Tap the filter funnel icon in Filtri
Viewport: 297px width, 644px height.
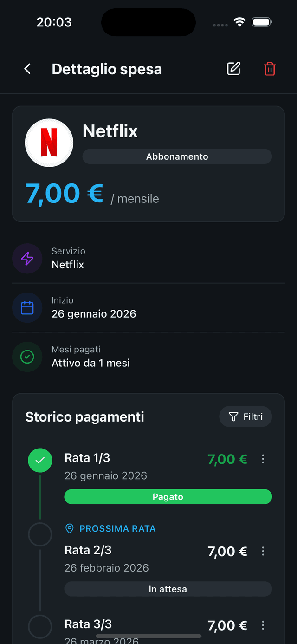pyautogui.click(x=233, y=416)
